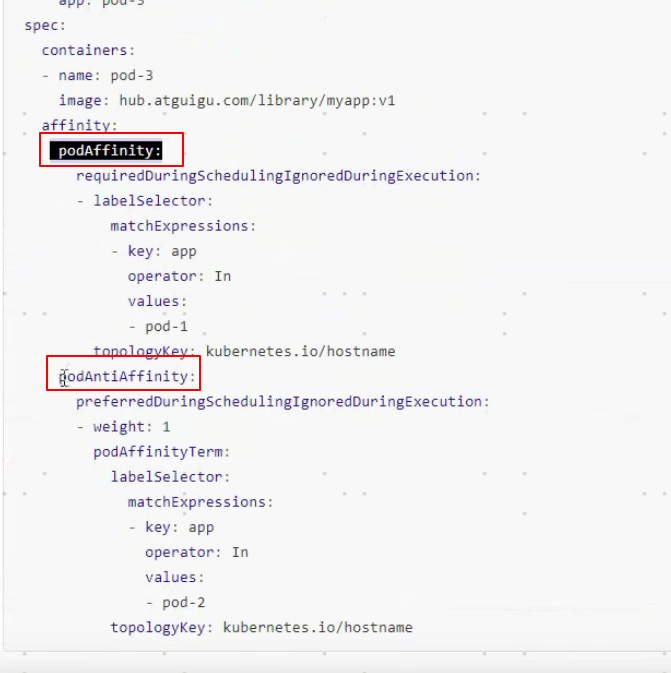Click the spec: line
Viewport: 671px width, 673px height.
[x=45, y=25]
